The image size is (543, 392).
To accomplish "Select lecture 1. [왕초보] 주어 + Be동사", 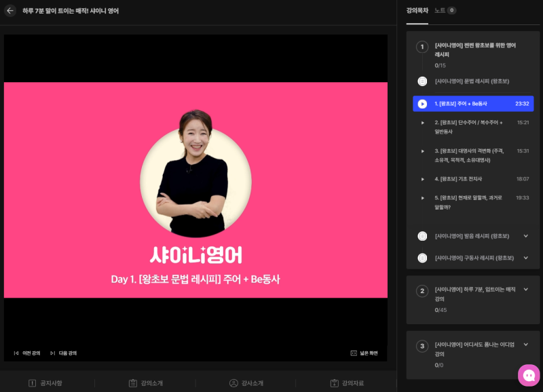I will point(473,104).
